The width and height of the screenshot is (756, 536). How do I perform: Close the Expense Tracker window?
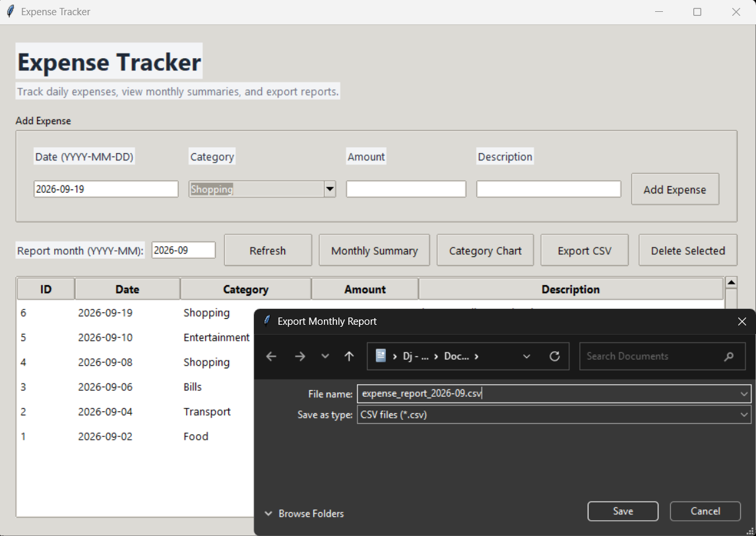(x=736, y=12)
